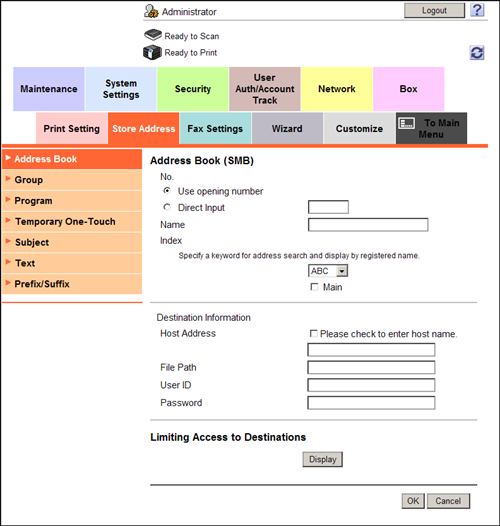Open Prefix/Suffix in left menu
The width and height of the screenshot is (500, 526).
(x=72, y=284)
